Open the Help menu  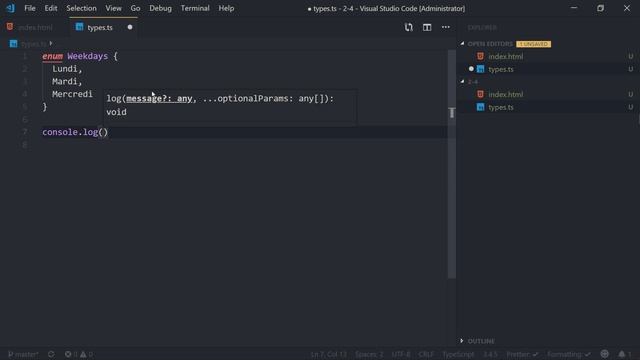tap(226, 8)
